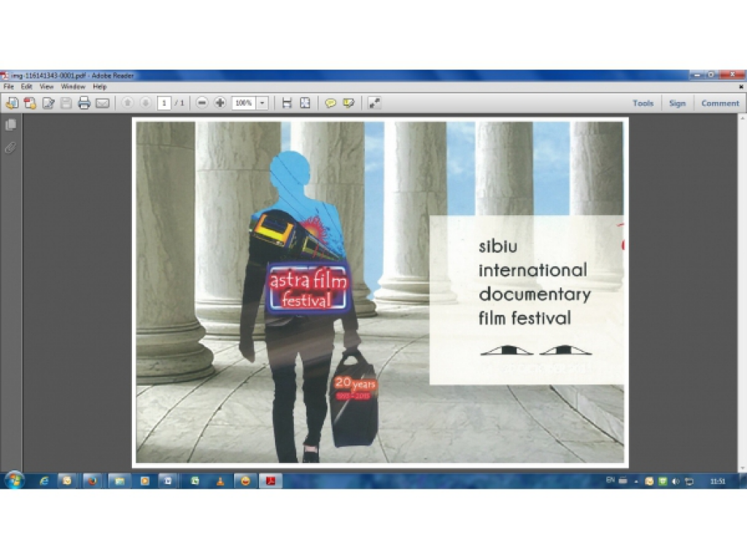Open the media player taskbar icon
Image resolution: width=747 pixels, height=560 pixels.
145,481
